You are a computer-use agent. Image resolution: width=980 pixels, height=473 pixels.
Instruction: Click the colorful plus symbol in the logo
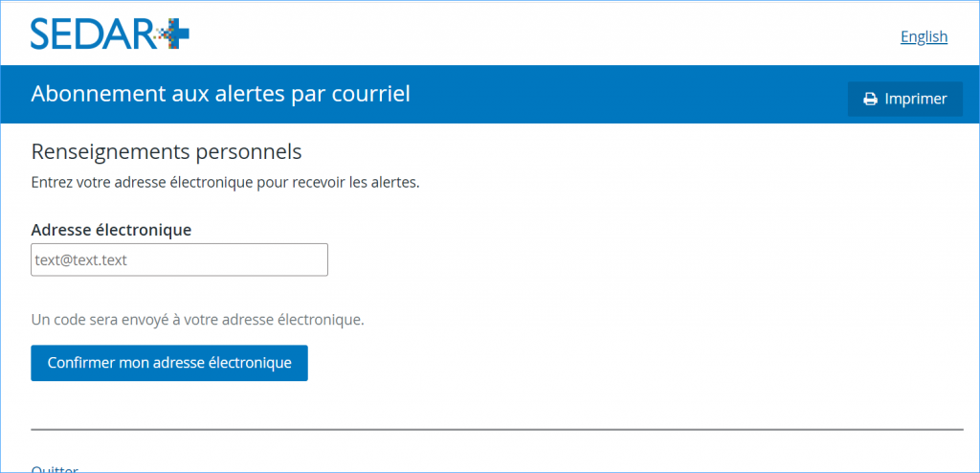(x=171, y=34)
